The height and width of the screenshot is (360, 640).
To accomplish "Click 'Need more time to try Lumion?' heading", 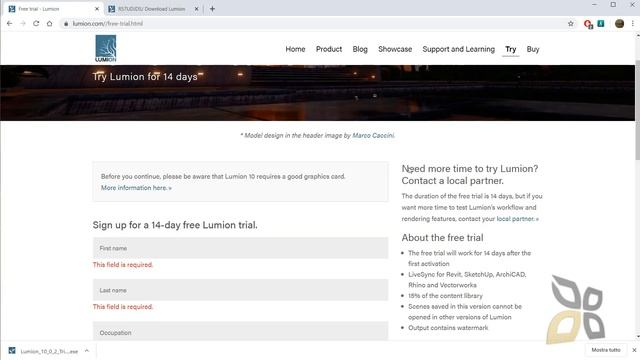I will click(x=470, y=169).
